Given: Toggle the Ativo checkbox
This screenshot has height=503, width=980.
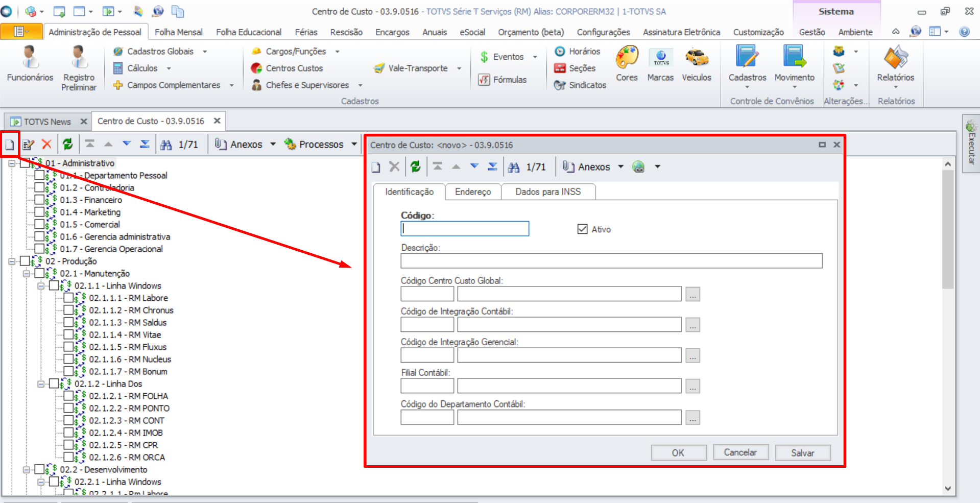Looking at the screenshot, I should tap(582, 229).
